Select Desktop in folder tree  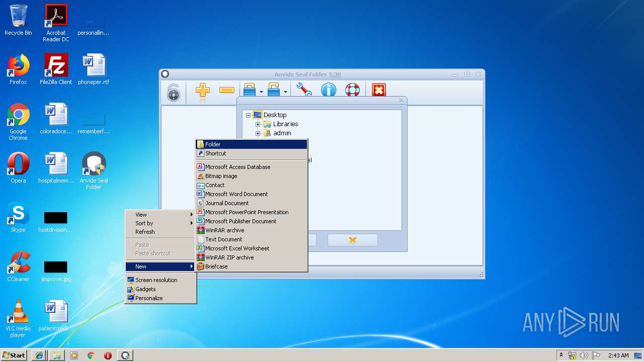point(275,115)
